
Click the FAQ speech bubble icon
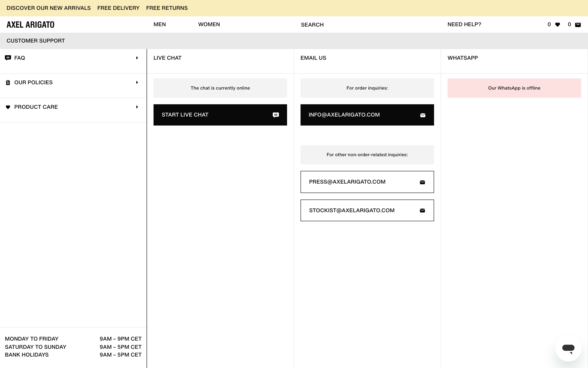coord(8,58)
